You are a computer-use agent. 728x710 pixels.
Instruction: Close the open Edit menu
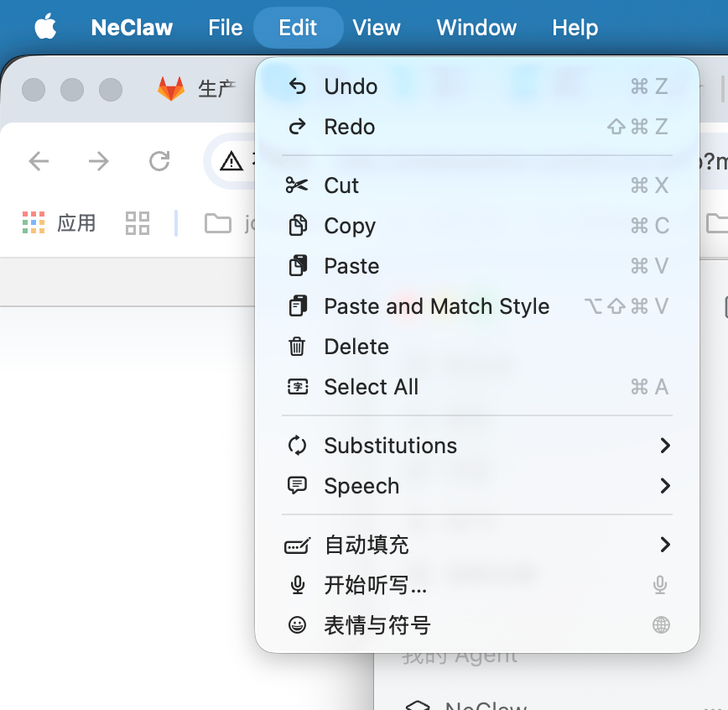click(x=298, y=28)
